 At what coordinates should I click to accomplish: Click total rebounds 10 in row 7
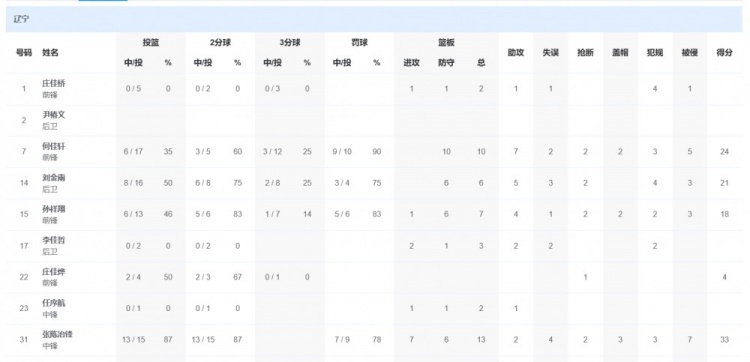click(x=481, y=152)
